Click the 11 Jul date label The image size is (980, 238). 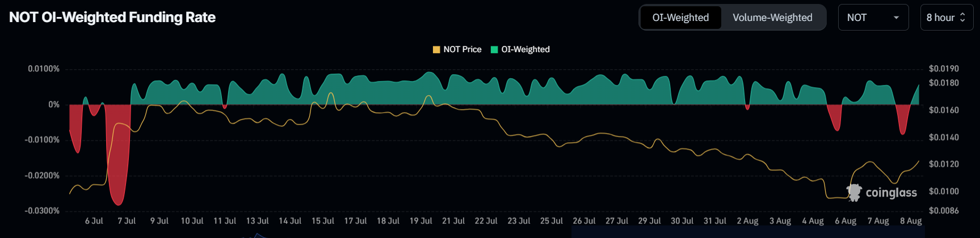point(225,221)
